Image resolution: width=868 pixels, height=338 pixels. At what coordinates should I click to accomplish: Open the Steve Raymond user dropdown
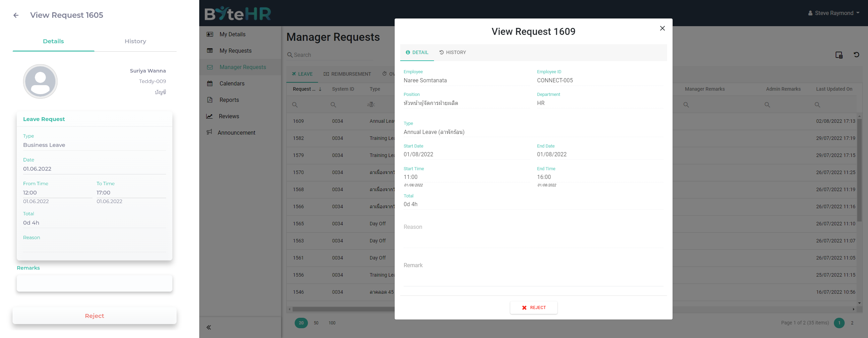tap(834, 13)
